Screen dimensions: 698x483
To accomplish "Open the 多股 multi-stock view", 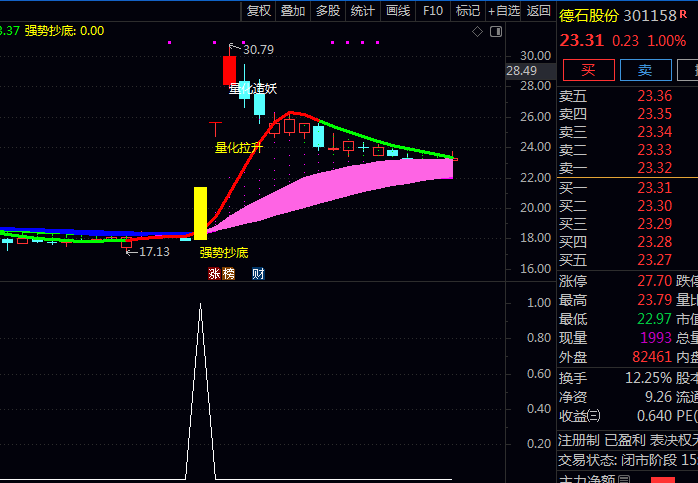I will point(328,11).
